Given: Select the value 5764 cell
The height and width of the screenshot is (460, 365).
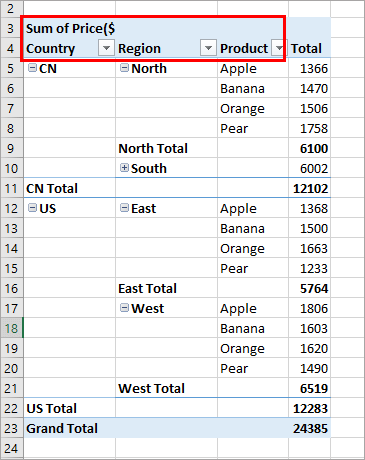Looking at the screenshot, I should tap(309, 288).
